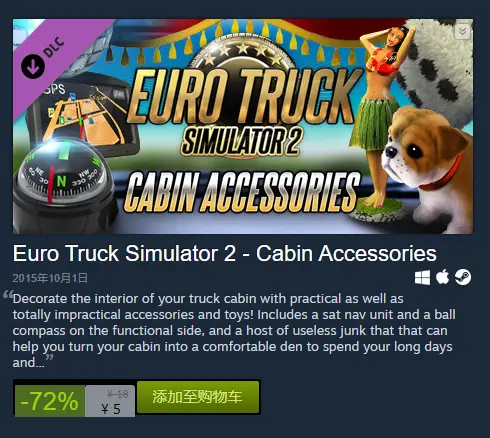The width and height of the screenshot is (490, 438).
Task: Click the 2015年10月1日 release date
Action: [x=50, y=278]
